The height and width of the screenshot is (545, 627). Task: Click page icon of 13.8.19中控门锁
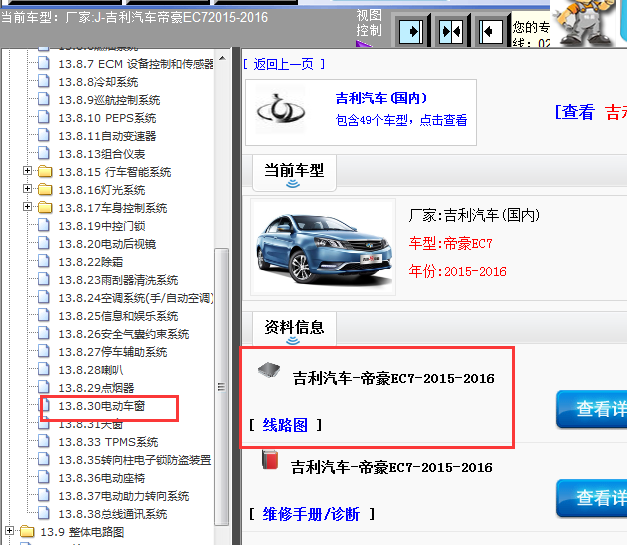44,225
